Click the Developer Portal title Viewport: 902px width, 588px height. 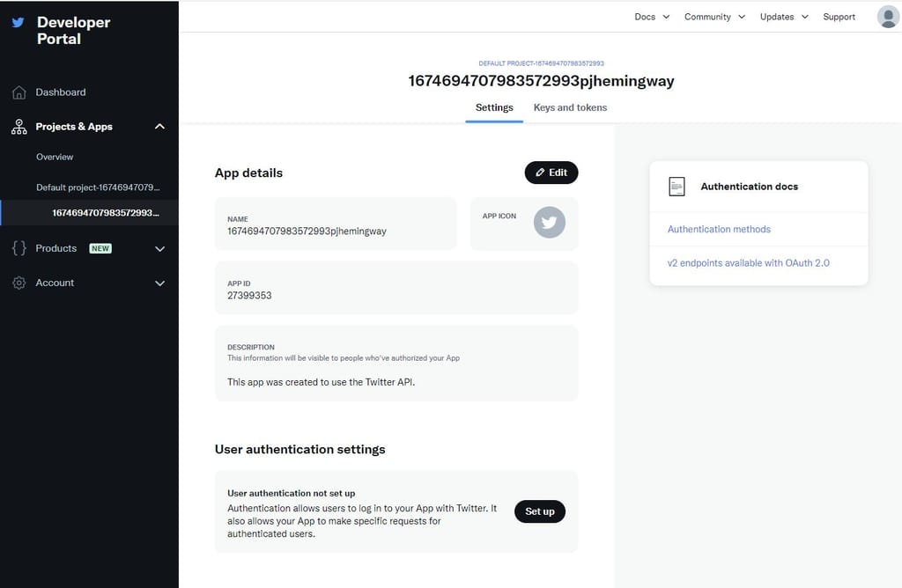pos(74,31)
